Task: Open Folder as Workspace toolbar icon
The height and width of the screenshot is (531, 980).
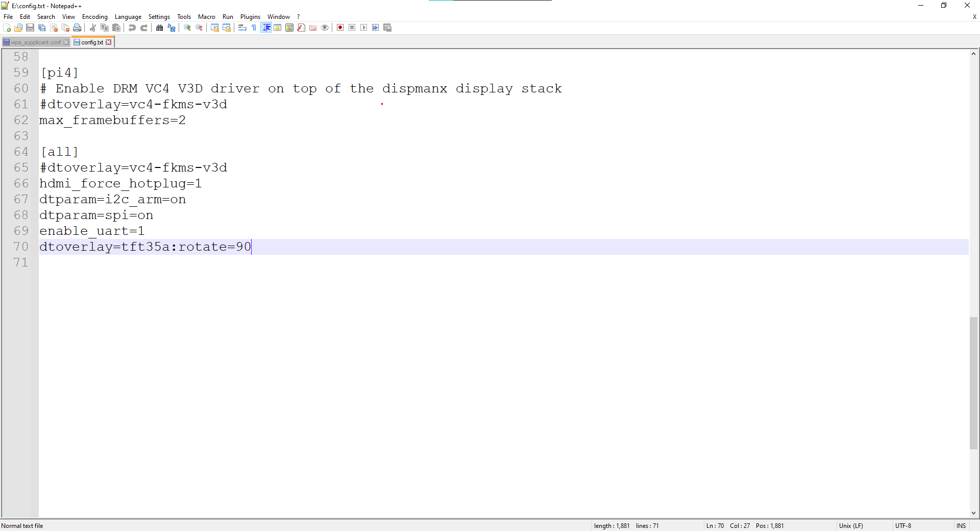Action: 313,28
